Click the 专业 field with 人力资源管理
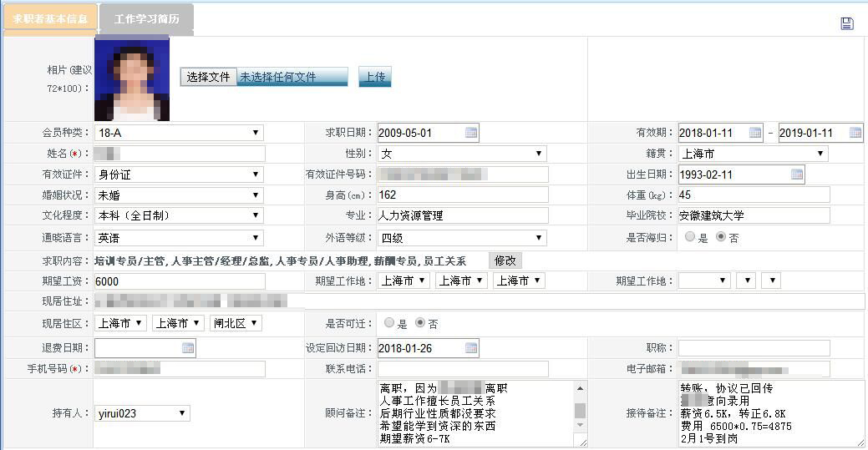868x450 pixels. 463,215
